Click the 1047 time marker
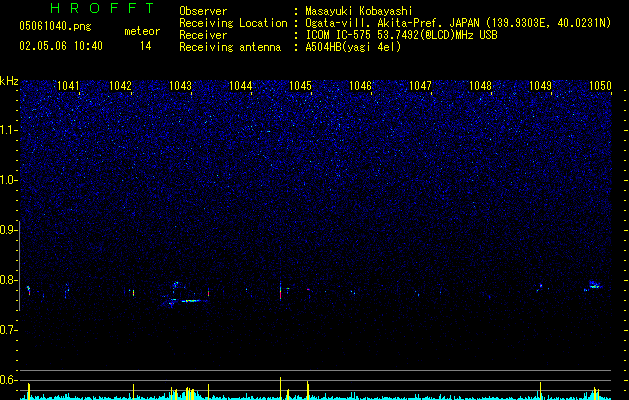 click(x=420, y=85)
